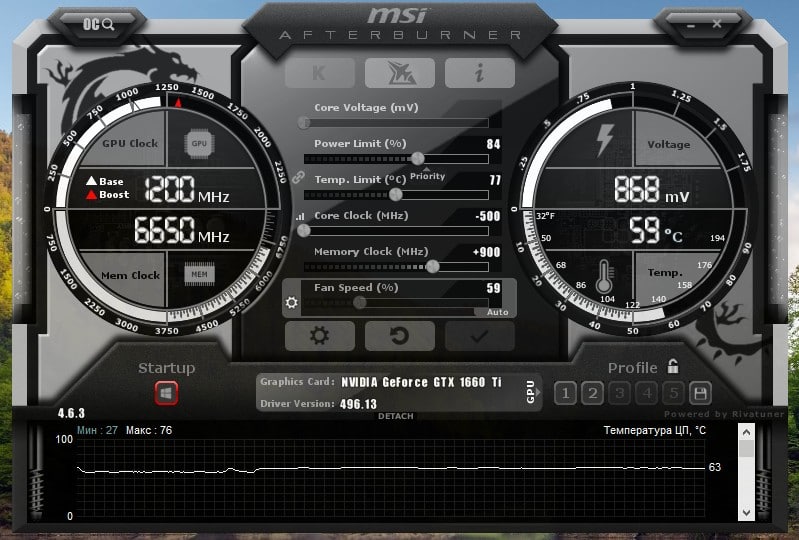Toggle the power and temp link icon

298,177
